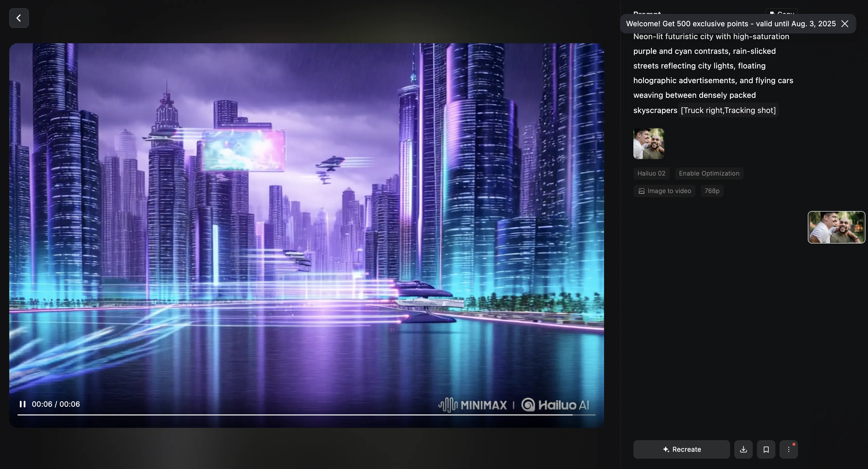The height and width of the screenshot is (469, 868).
Task: Download the generated video
Action: [743, 449]
